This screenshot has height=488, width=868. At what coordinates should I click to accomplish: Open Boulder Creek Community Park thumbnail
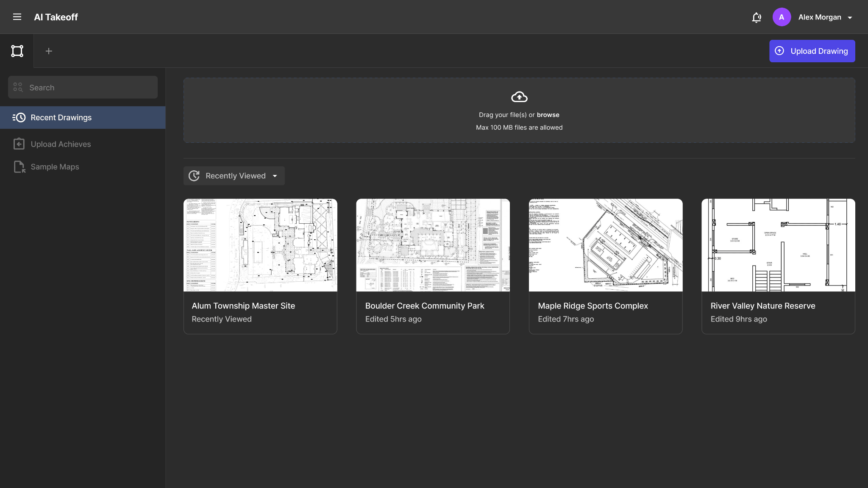coord(433,245)
